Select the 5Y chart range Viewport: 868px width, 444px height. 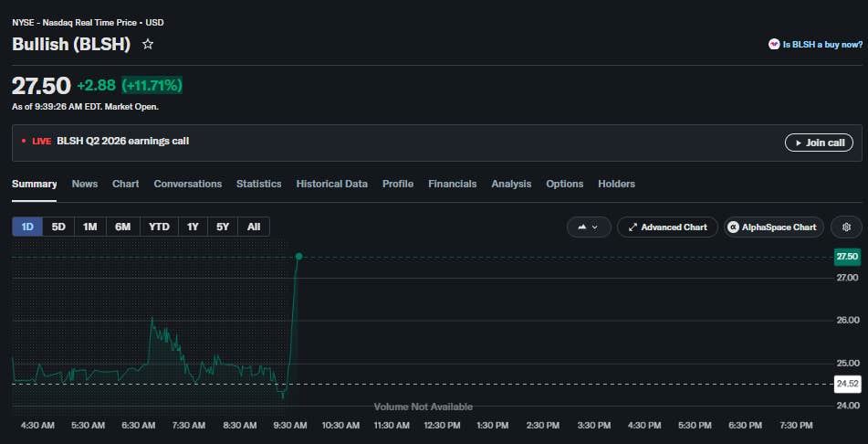pos(223,227)
